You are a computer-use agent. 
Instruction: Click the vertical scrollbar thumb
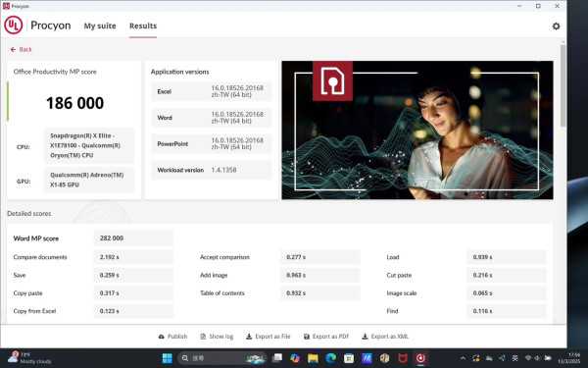pos(563,85)
